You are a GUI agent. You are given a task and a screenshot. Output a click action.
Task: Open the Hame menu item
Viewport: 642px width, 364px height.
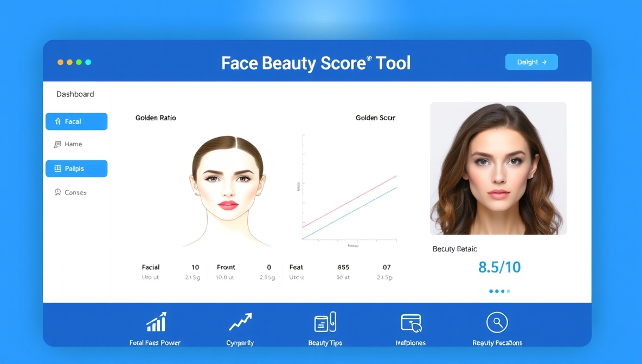point(74,144)
